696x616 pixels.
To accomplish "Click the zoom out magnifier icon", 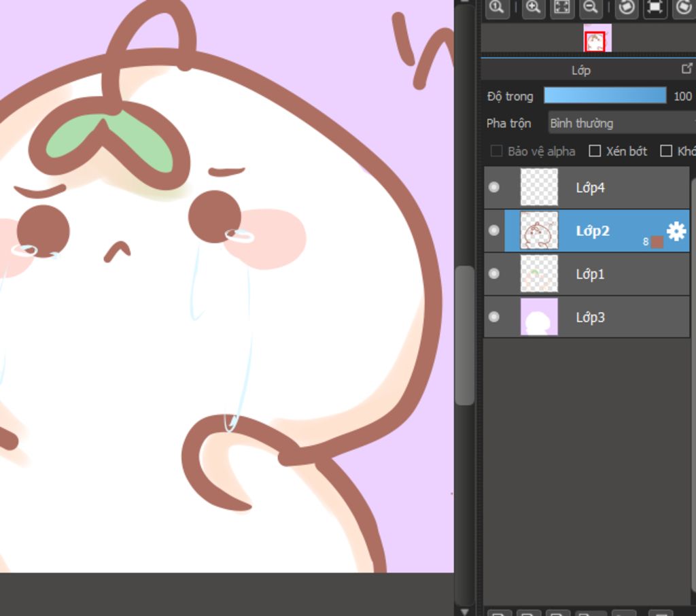I will point(591,7).
